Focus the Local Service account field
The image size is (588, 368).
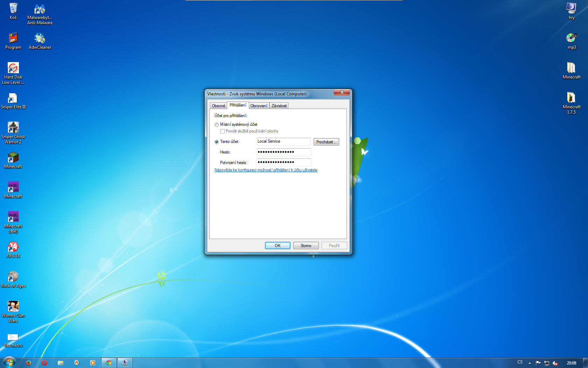(283, 142)
